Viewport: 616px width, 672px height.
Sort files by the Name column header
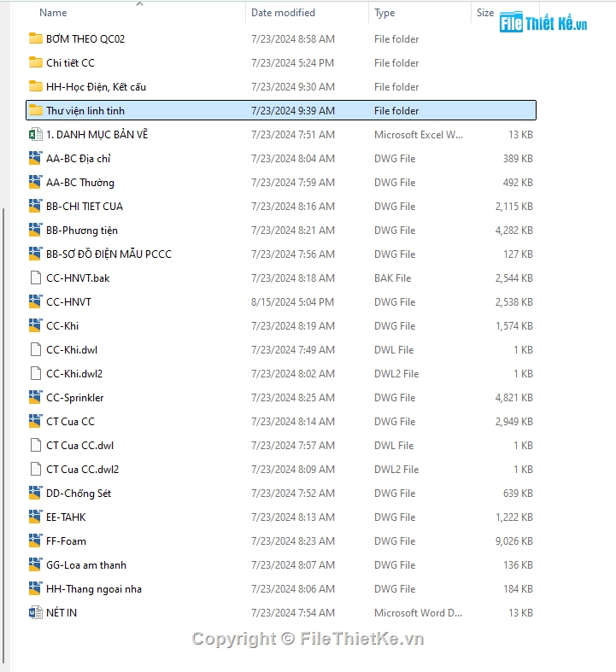[x=53, y=13]
